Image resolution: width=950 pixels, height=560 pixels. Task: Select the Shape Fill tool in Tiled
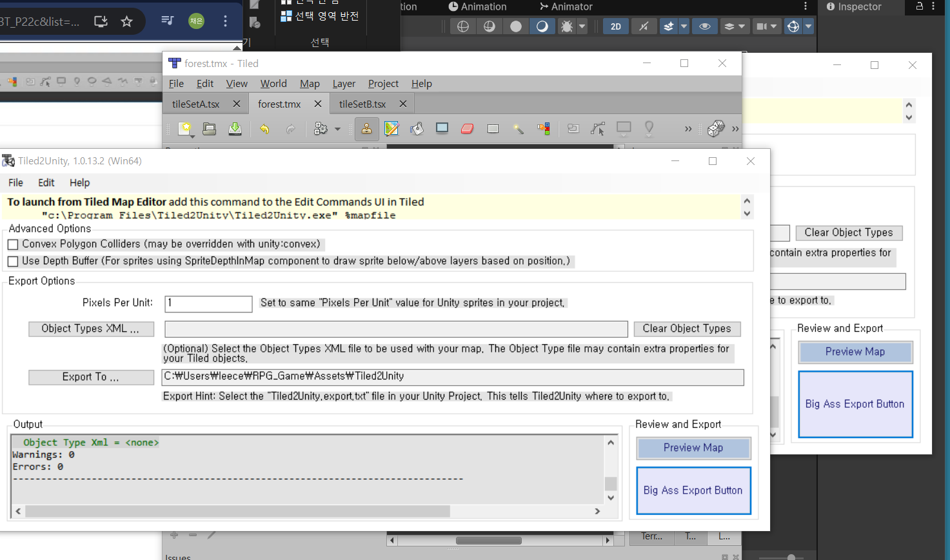tap(442, 128)
